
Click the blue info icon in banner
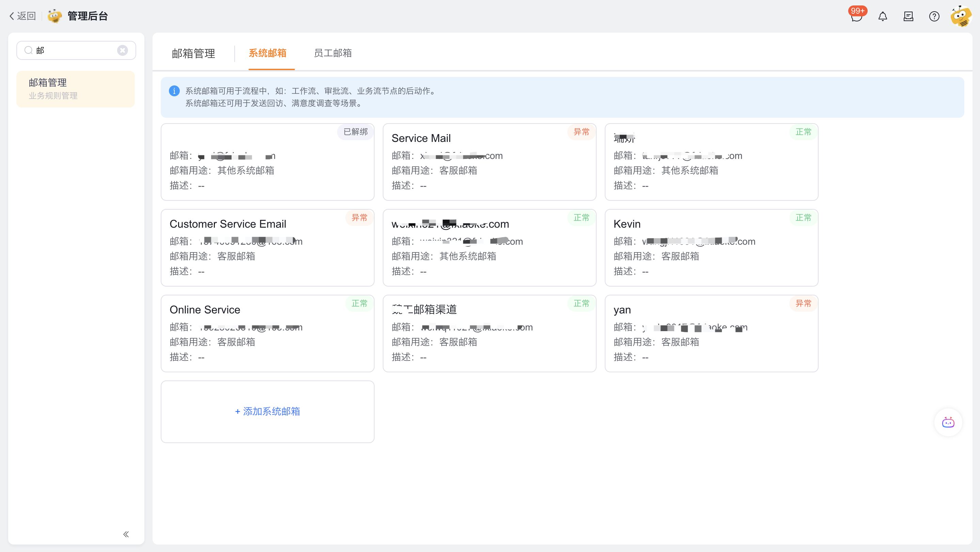[x=174, y=91]
